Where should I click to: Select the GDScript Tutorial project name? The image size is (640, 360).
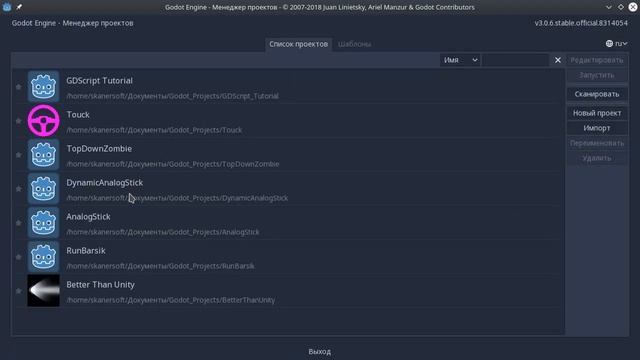pyautogui.click(x=100, y=81)
